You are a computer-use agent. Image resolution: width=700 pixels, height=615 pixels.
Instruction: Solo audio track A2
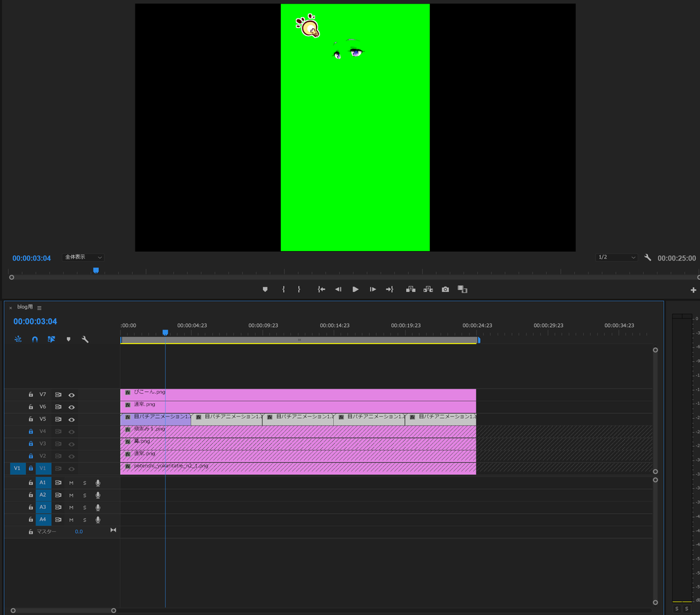coord(84,495)
